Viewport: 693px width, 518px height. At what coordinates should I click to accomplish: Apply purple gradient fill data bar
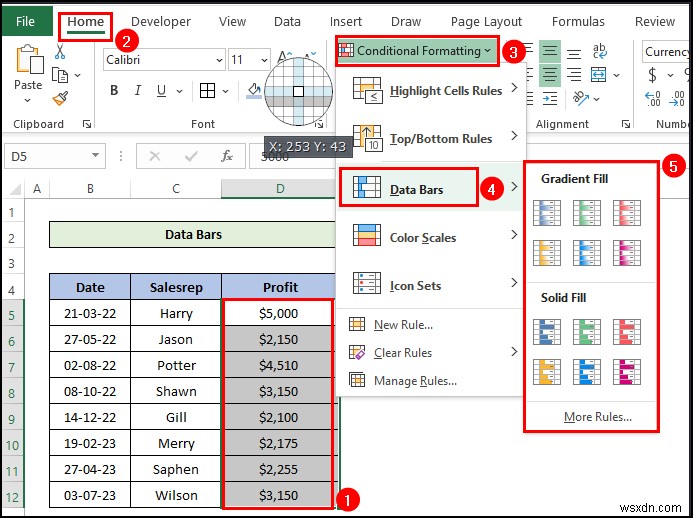pos(627,253)
